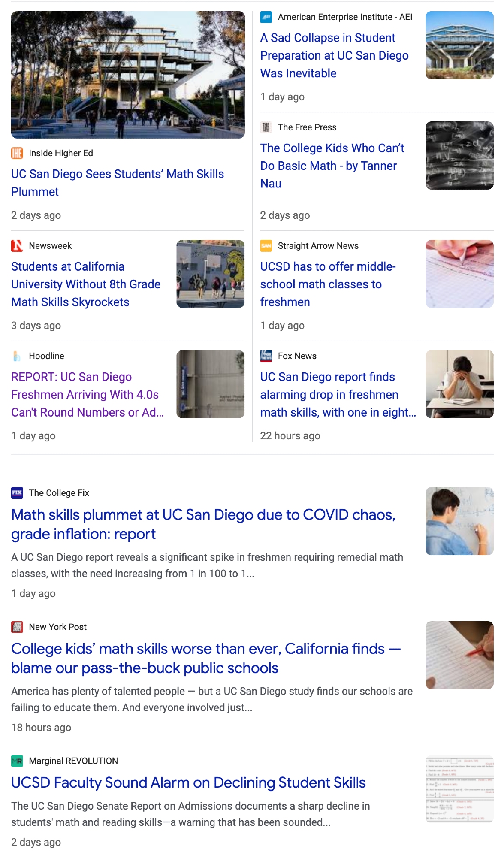Click the New York Post icon
504x858 pixels.
tap(17, 627)
